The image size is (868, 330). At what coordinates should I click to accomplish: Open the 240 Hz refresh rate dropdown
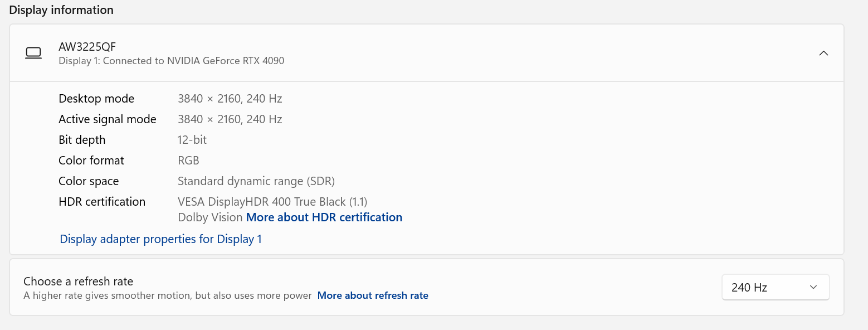(775, 288)
